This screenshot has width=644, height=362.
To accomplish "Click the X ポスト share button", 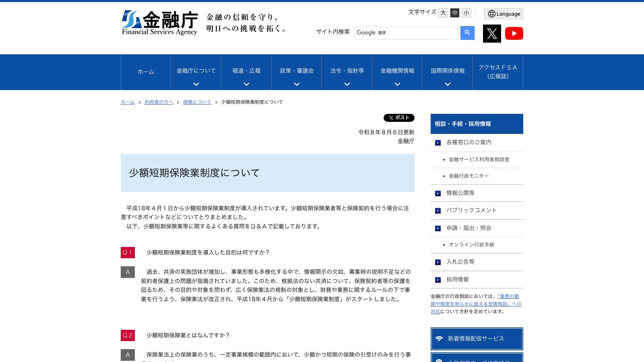I will 399,118.
